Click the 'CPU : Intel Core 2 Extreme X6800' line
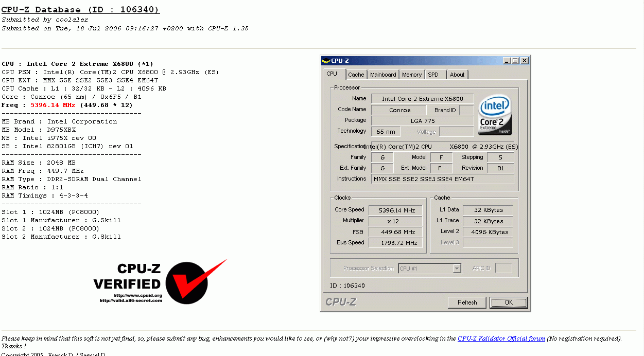Image resolution: width=644 pixels, height=356 pixels. point(77,64)
